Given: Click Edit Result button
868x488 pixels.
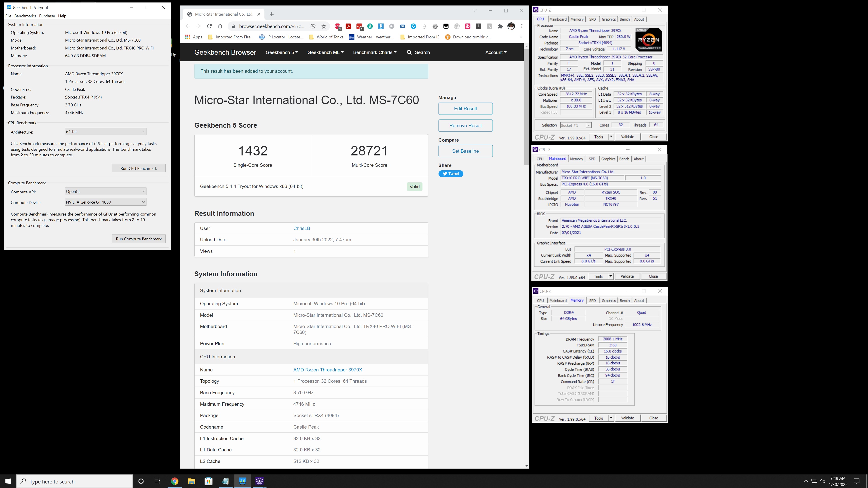Looking at the screenshot, I should click(x=465, y=108).
